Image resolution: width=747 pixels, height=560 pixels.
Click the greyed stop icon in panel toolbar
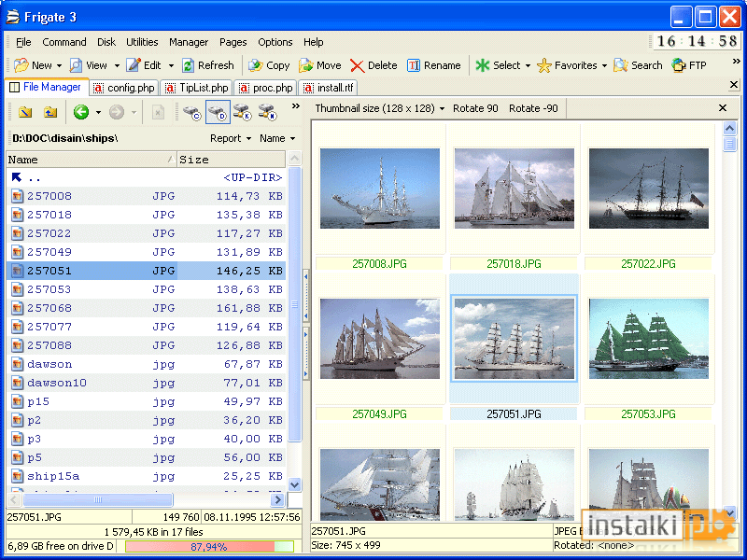pyautogui.click(x=158, y=112)
